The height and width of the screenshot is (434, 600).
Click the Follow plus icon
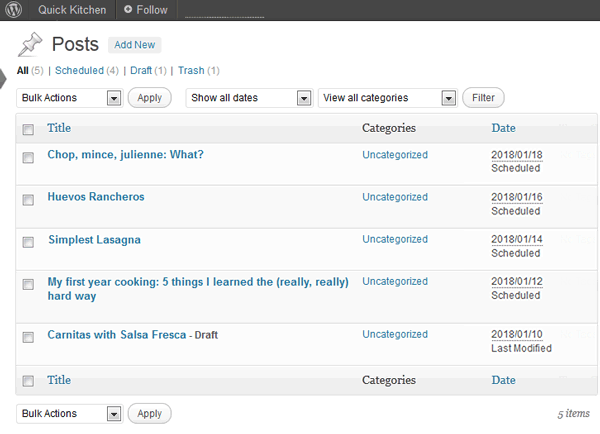[x=128, y=10]
